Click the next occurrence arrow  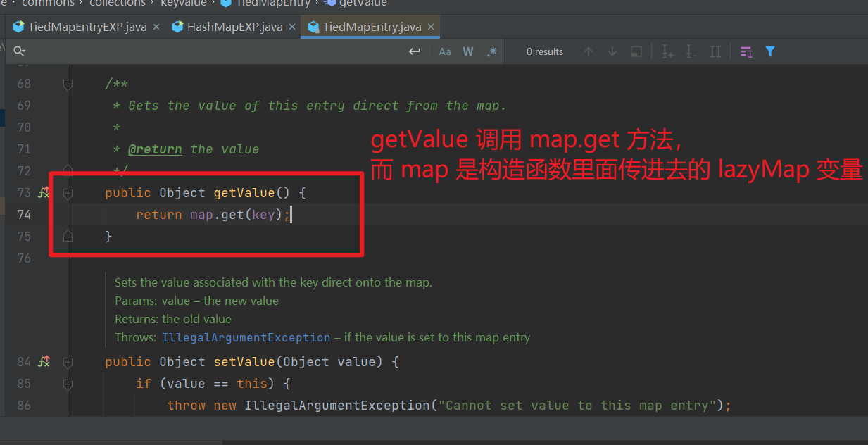[x=612, y=51]
